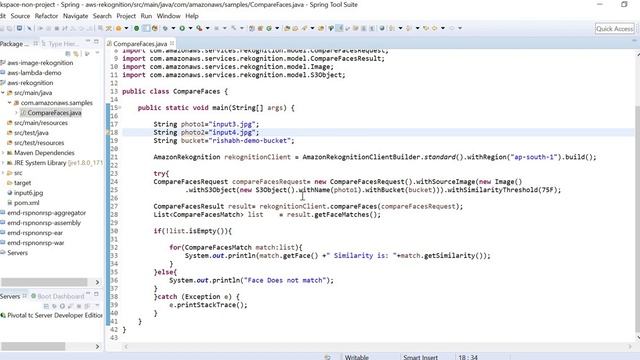Open the Run menu
The width and height of the screenshot is (640, 360).
(146, 16)
